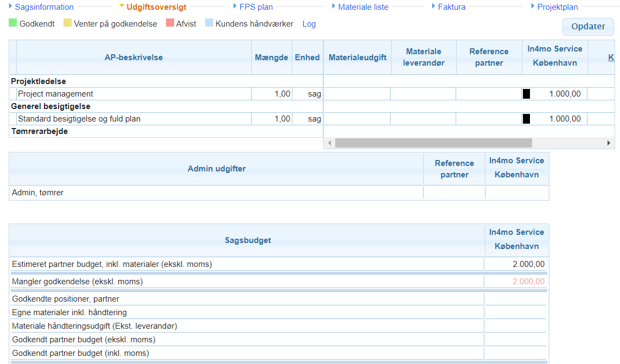Open the Log link
The height and width of the screenshot is (364, 620).
tap(309, 24)
